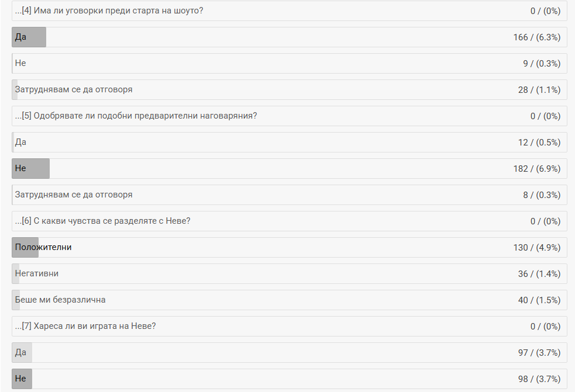Choose "Затруднявам се да отговоря" with 8 votes

[x=74, y=195]
